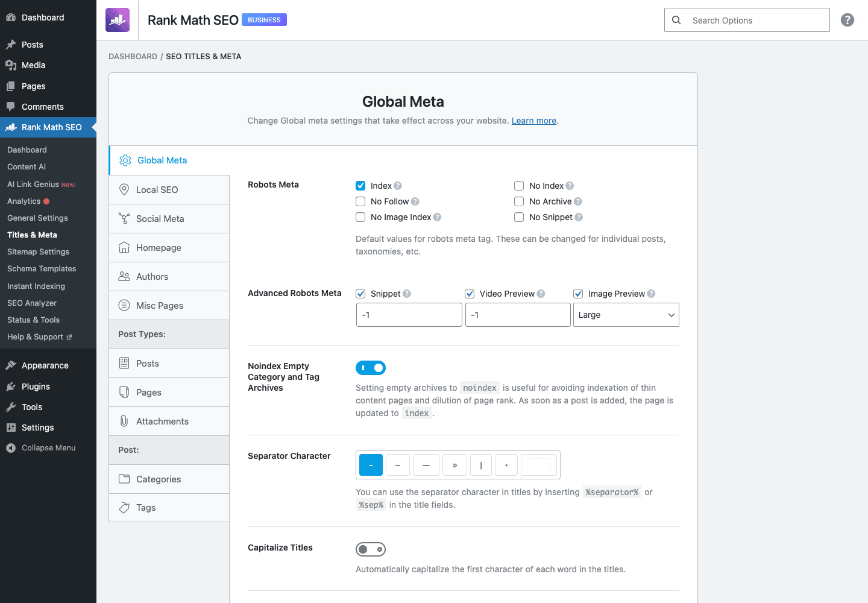Viewport: 868px width, 603px height.
Task: Show help tooltip icon beside No Snippet
Action: 579,217
